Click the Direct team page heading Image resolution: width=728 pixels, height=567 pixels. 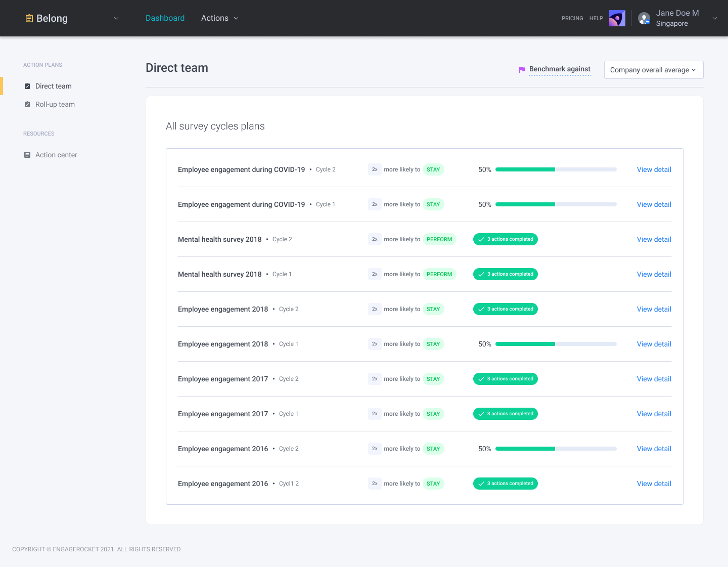click(177, 68)
